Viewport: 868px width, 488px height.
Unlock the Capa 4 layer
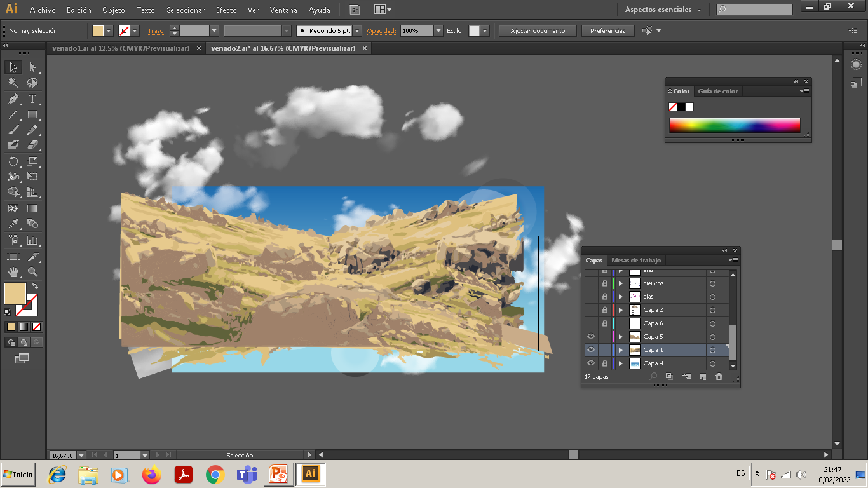(605, 363)
